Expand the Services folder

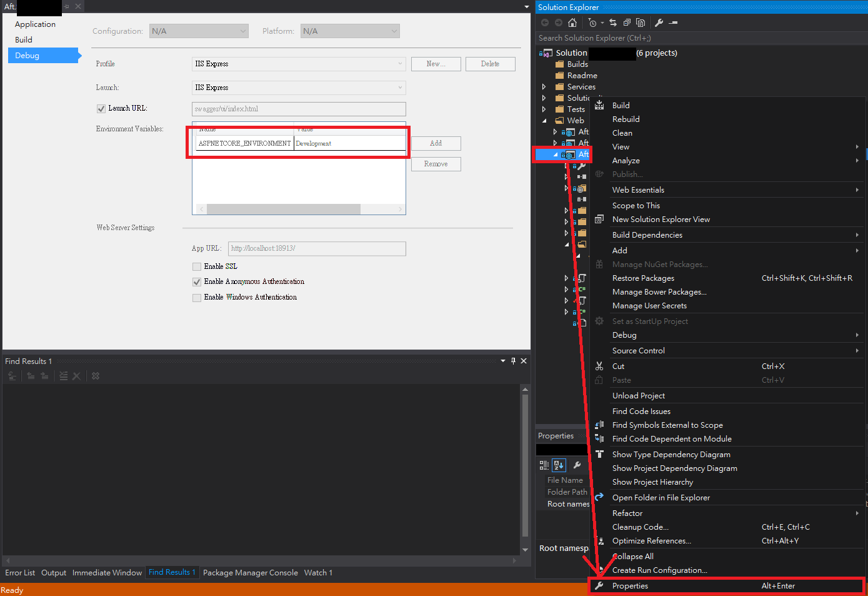(544, 87)
